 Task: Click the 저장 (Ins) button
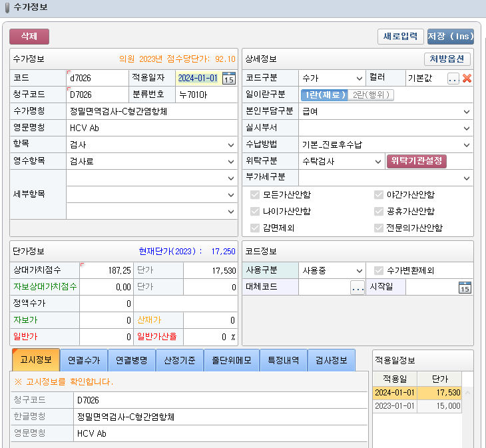450,36
